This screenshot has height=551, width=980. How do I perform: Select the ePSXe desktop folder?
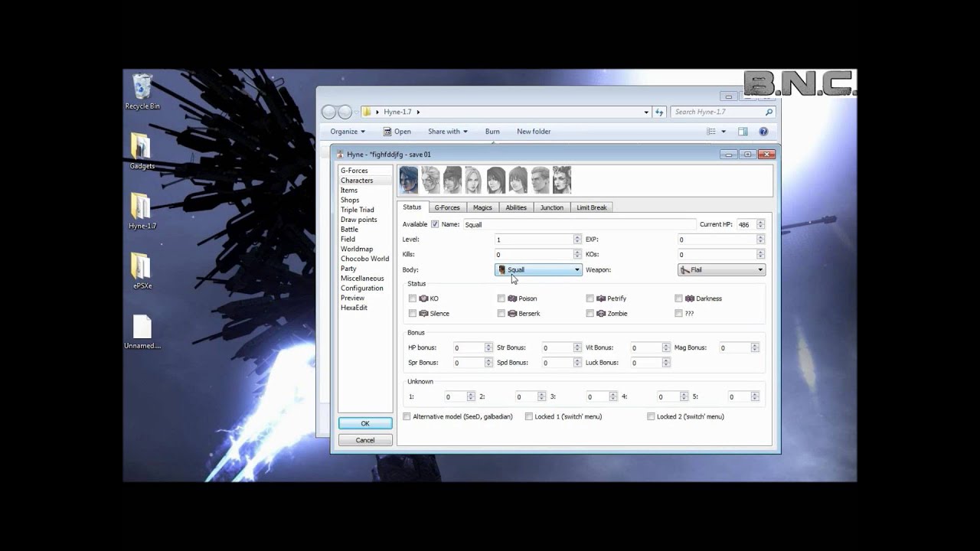pyautogui.click(x=142, y=271)
